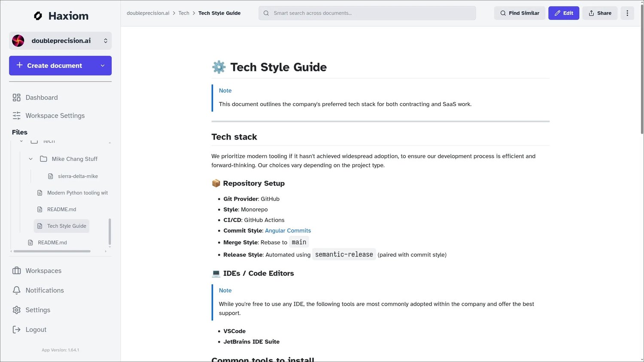Viewport: 644px width, 362px height.
Task: Open the three-dot more options menu
Action: pyautogui.click(x=627, y=13)
